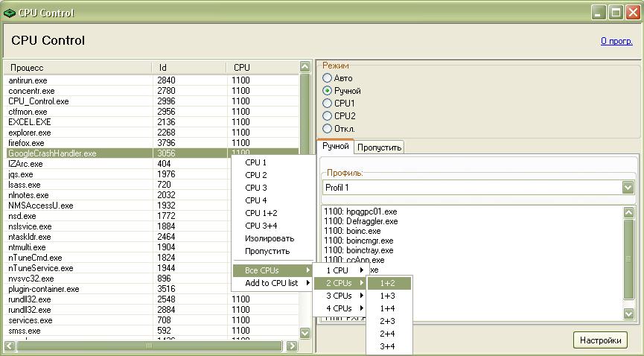This screenshot has width=644, height=356.
Task: Open the Profil 1 dropdown
Action: coord(627,188)
